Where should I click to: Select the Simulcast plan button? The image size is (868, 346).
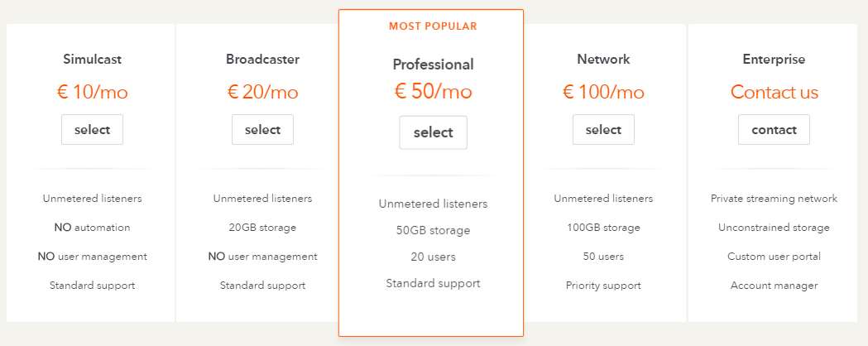point(92,129)
